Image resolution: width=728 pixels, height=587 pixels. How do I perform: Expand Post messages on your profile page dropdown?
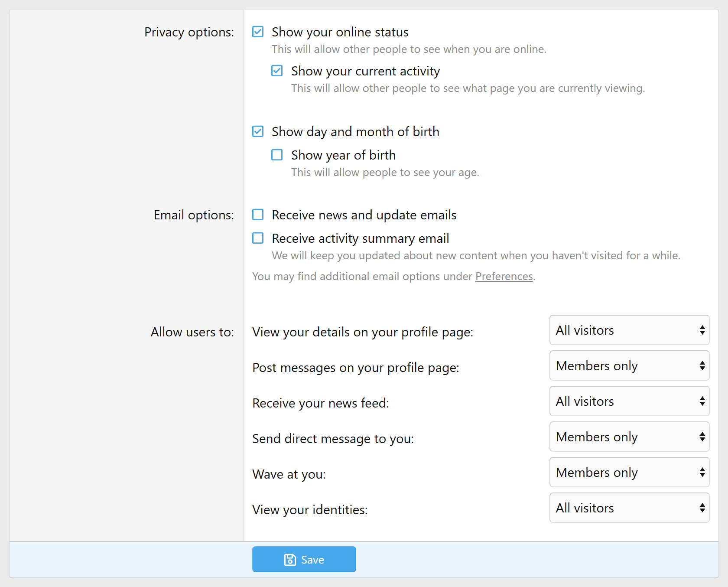coord(629,365)
